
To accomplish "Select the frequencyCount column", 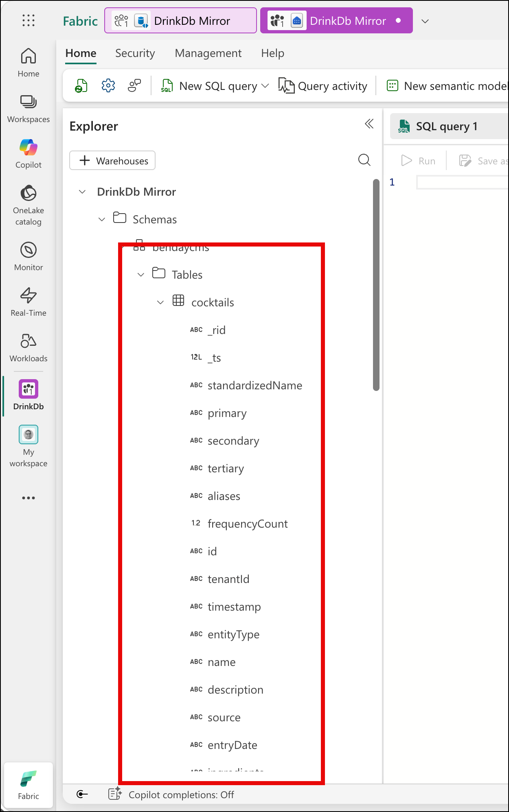I will [x=248, y=524].
